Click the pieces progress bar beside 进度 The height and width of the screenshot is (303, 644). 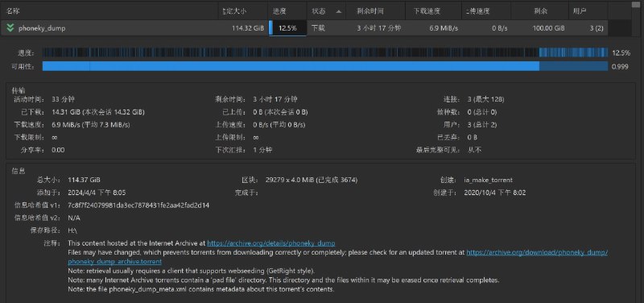click(325, 52)
